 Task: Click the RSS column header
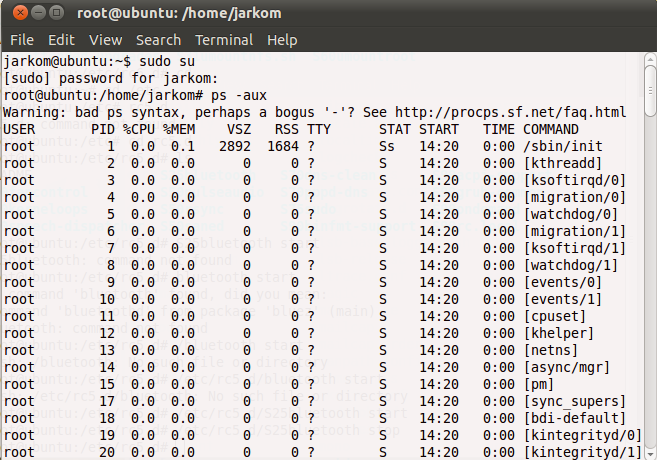pos(287,129)
